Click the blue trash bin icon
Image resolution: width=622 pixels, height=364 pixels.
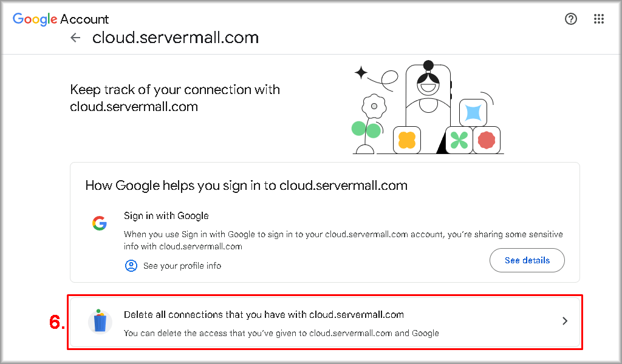(100, 322)
